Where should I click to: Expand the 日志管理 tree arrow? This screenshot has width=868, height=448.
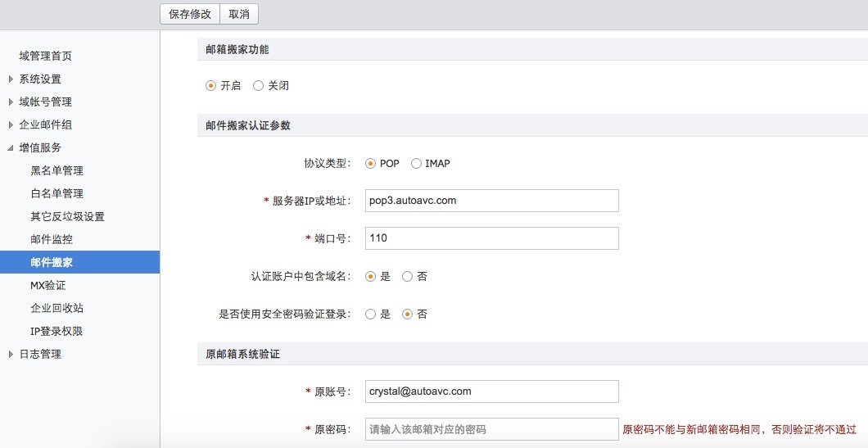[11, 355]
